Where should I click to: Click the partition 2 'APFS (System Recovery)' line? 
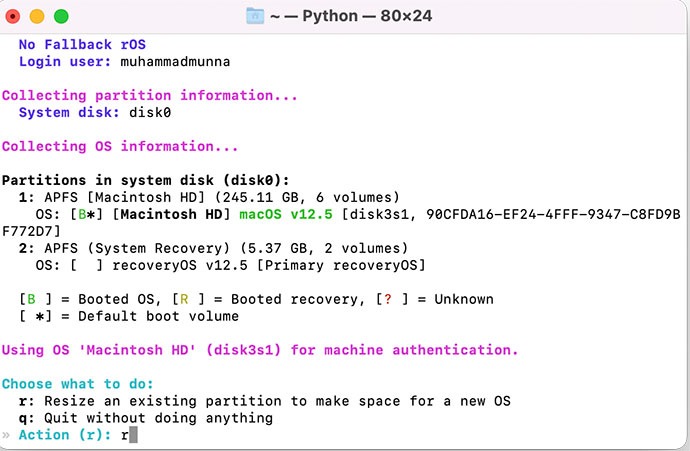click(213, 248)
